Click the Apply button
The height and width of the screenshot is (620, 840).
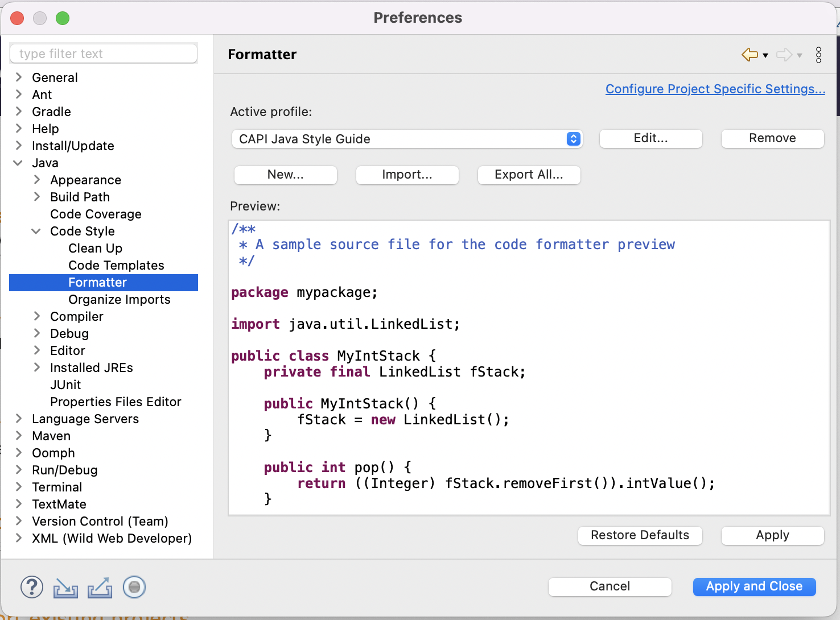tap(772, 535)
